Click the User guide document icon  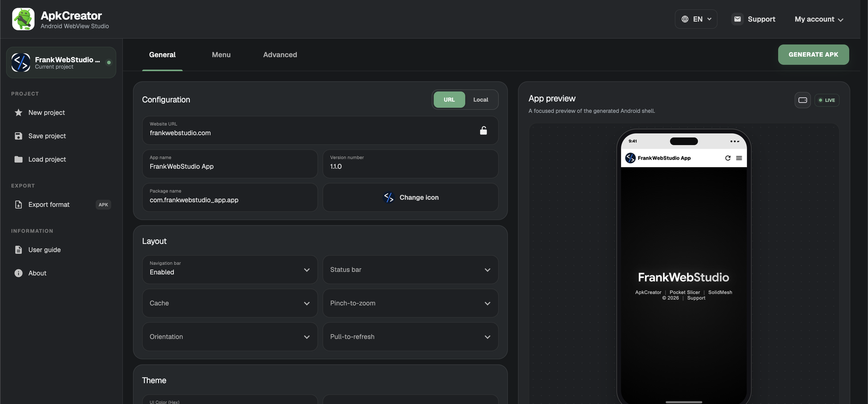[x=18, y=250]
